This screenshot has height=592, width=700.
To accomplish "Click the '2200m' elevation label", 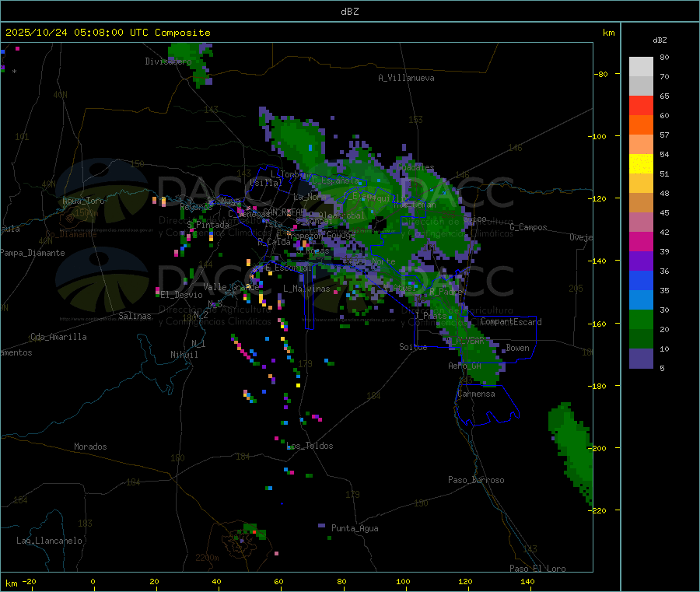I will click(x=207, y=558).
